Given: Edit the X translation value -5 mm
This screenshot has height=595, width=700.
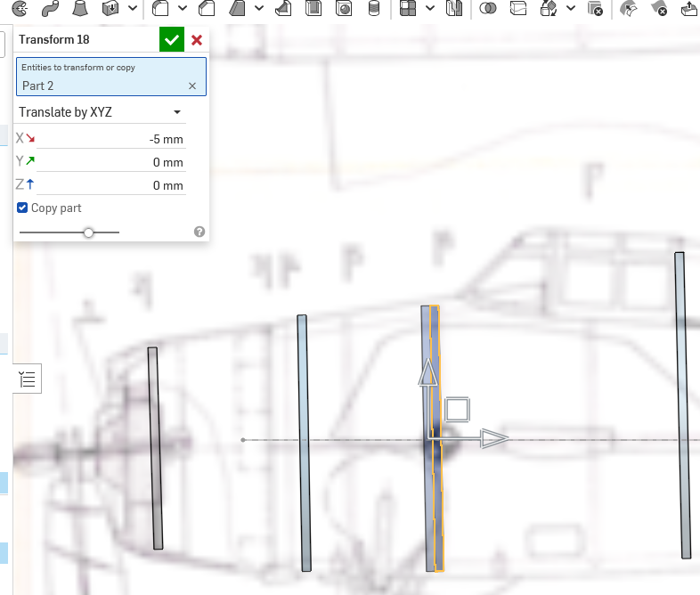Looking at the screenshot, I should (110, 139).
